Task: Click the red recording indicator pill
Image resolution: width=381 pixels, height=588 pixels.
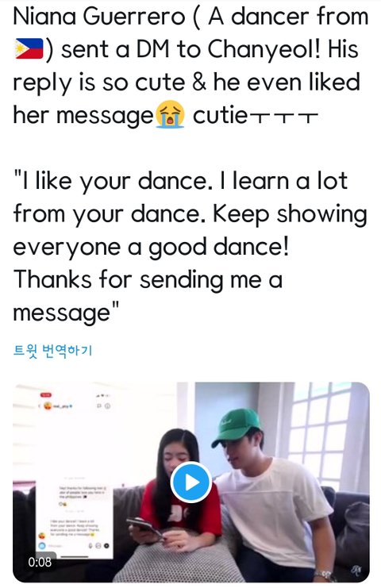Action: pyautogui.click(x=45, y=395)
